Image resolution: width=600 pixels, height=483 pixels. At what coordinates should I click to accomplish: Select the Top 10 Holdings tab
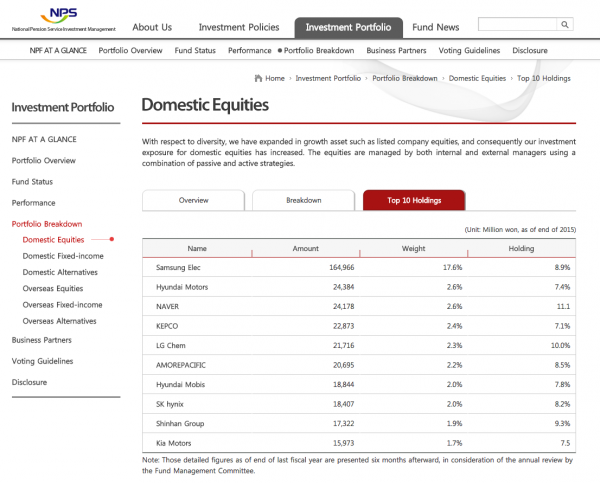(414, 200)
